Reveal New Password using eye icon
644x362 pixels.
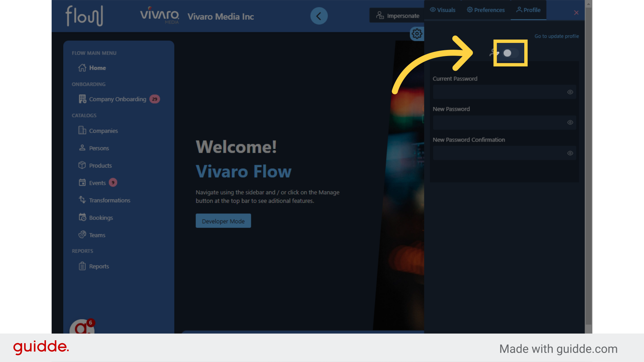click(570, 123)
